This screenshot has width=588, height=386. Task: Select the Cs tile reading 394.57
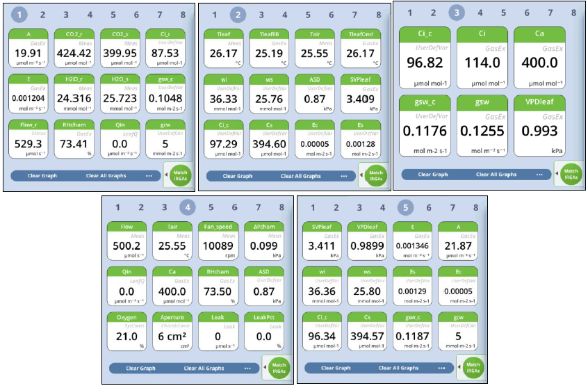click(367, 332)
